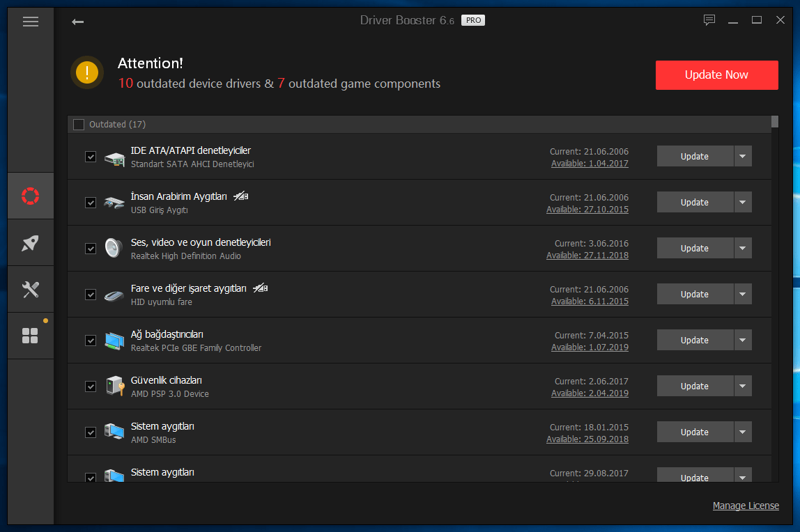Open Available: 6.11.2015 driver details link
The image size is (800, 532).
click(x=590, y=301)
